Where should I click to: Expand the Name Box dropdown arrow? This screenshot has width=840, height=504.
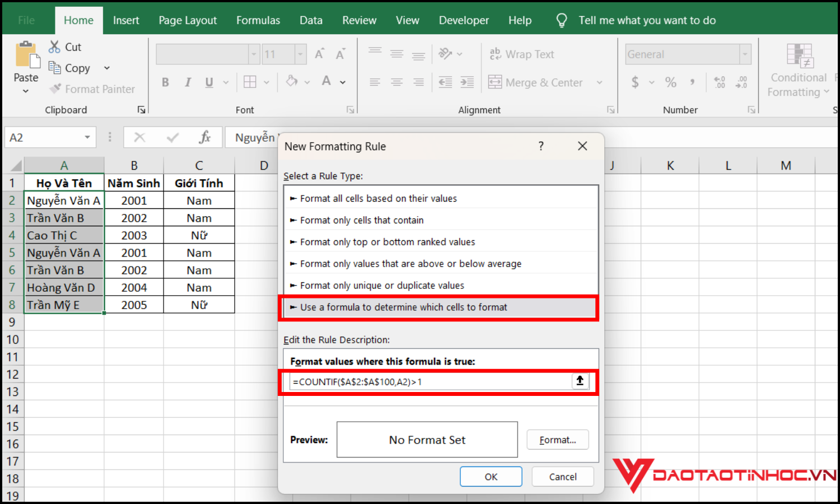tap(87, 138)
